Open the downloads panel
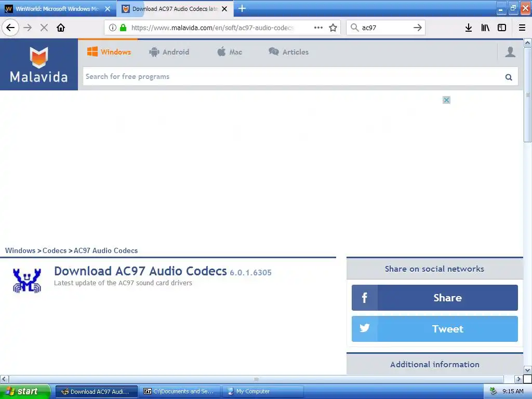This screenshot has width=532, height=399. pyautogui.click(x=469, y=28)
